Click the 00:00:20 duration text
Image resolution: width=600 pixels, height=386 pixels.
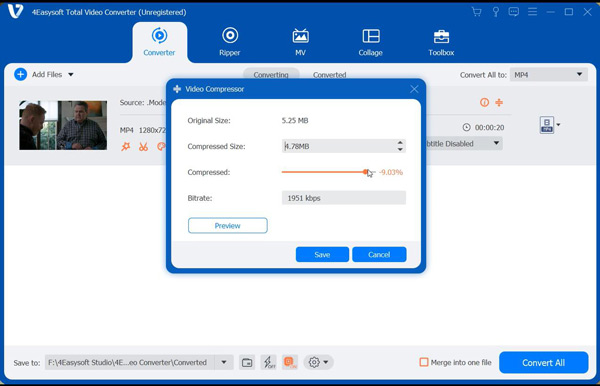pos(489,127)
